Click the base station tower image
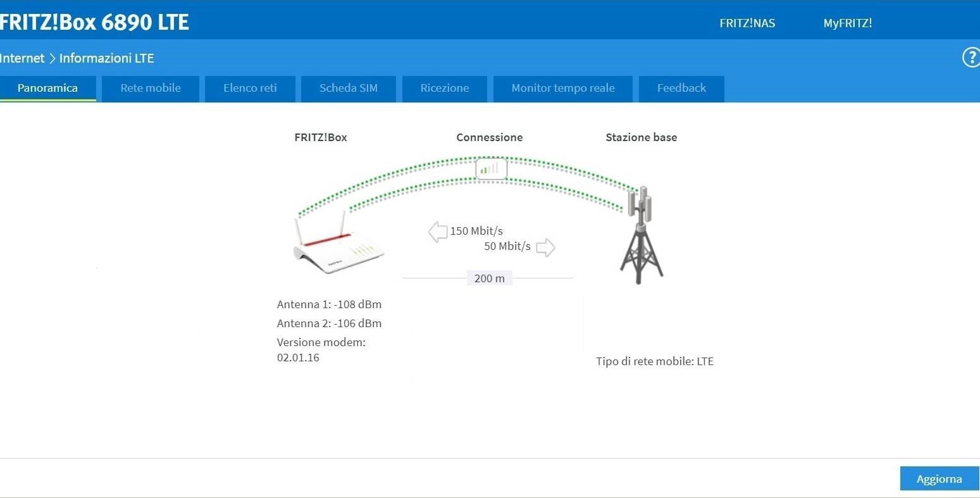Image resolution: width=980 pixels, height=498 pixels. 642,235
